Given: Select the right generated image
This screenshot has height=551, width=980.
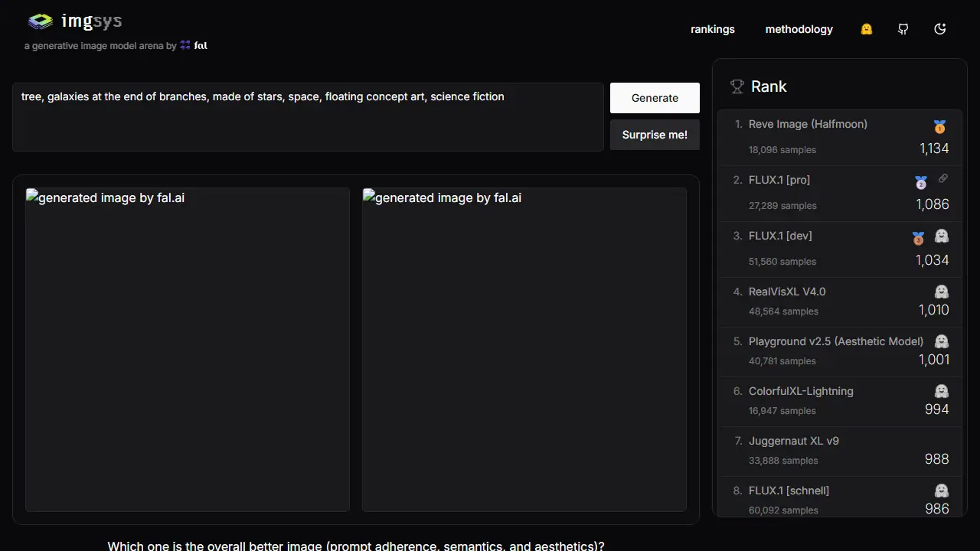Looking at the screenshot, I should (x=524, y=350).
